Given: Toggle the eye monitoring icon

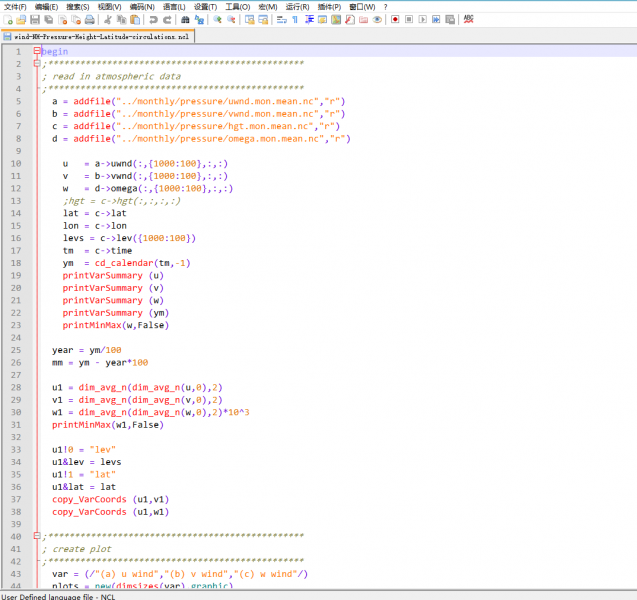Looking at the screenshot, I should click(x=378, y=20).
